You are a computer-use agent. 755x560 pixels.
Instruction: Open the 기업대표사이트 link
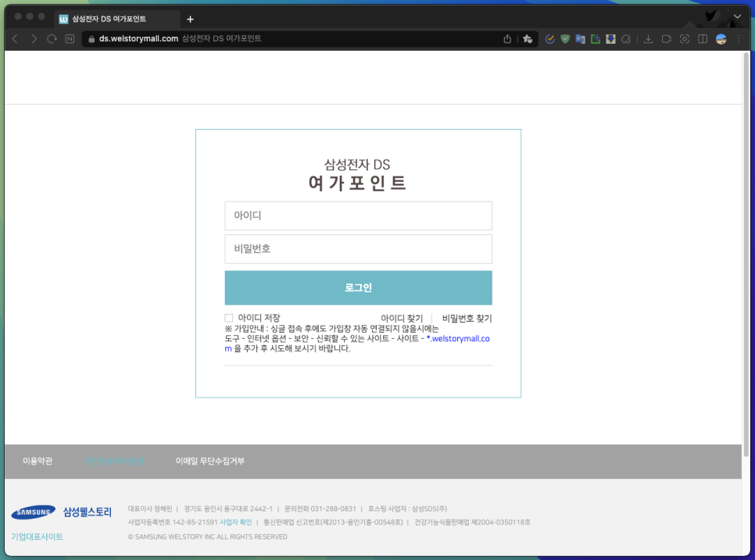pos(37,537)
